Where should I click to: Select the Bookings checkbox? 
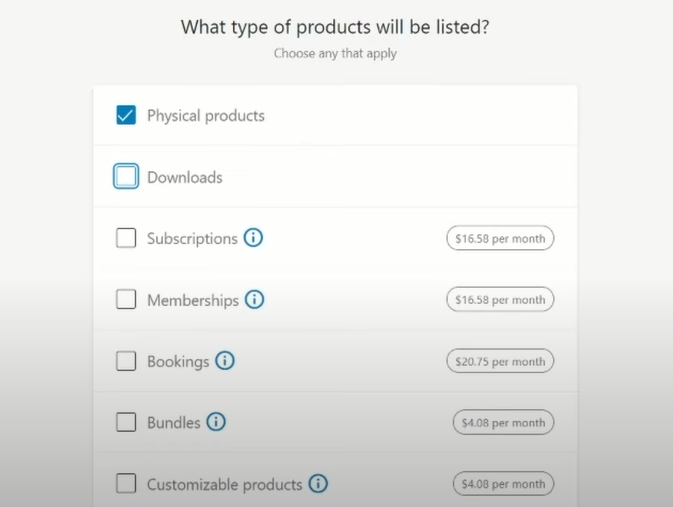[126, 361]
